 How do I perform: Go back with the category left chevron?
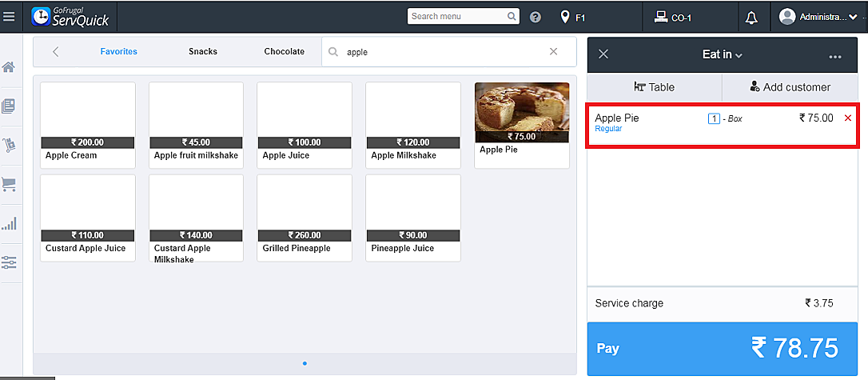[55, 52]
